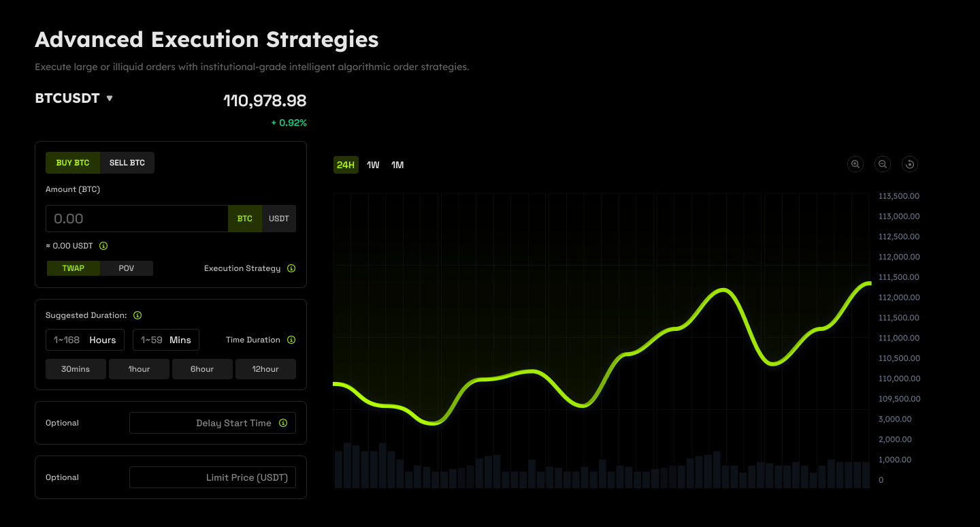This screenshot has height=527, width=980.
Task: Click info icon in Delay Start Time field
Action: [x=283, y=423]
